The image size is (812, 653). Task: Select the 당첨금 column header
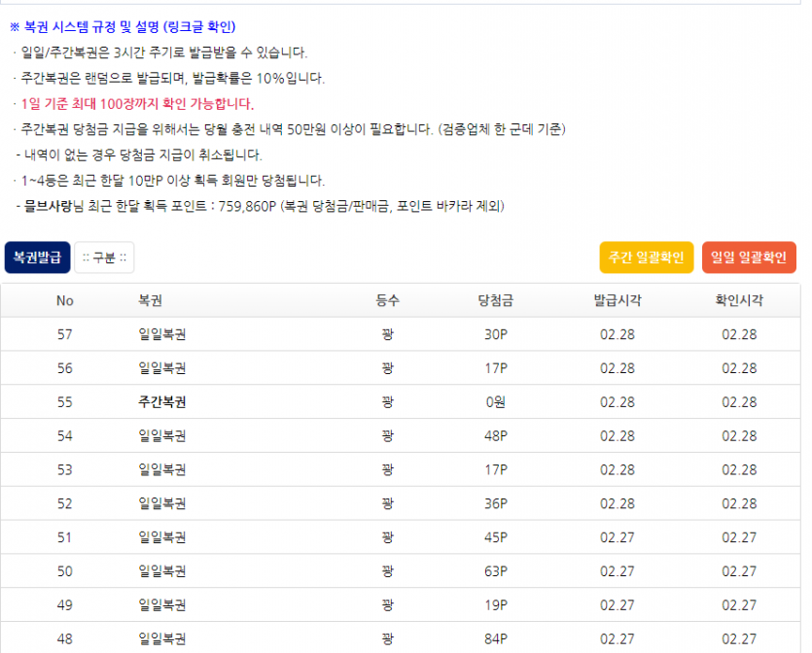click(496, 300)
